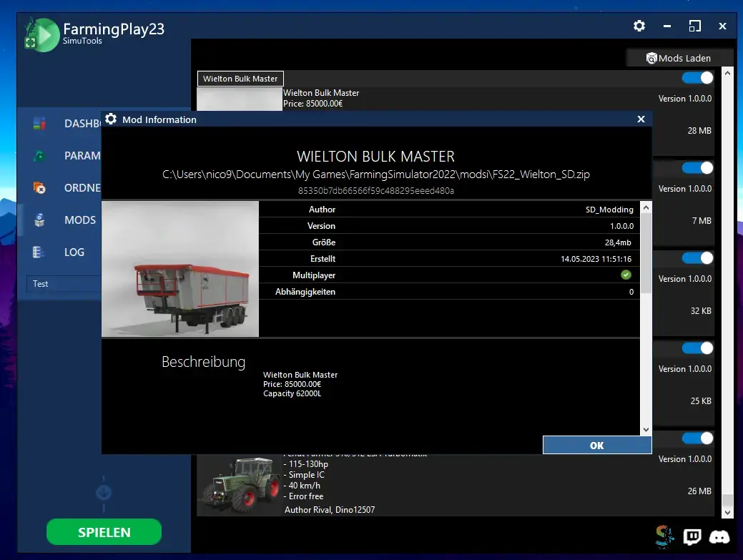Screen dimensions: 743x560
Task: Click the SimuTools logo icon bottom right
Action: point(664,537)
